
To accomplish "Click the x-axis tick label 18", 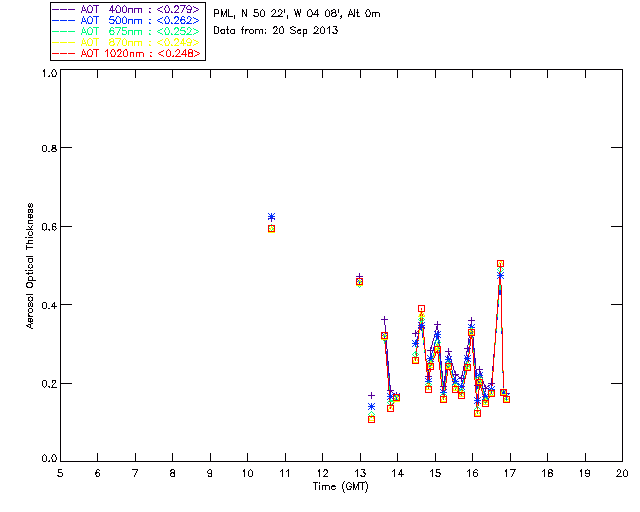I will [547, 473].
